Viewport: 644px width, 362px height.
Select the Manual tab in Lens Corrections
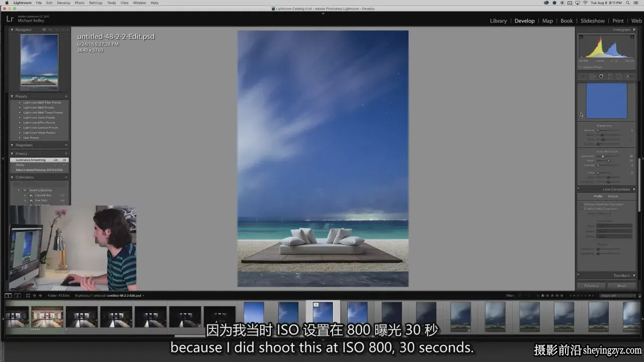pyautogui.click(x=613, y=196)
